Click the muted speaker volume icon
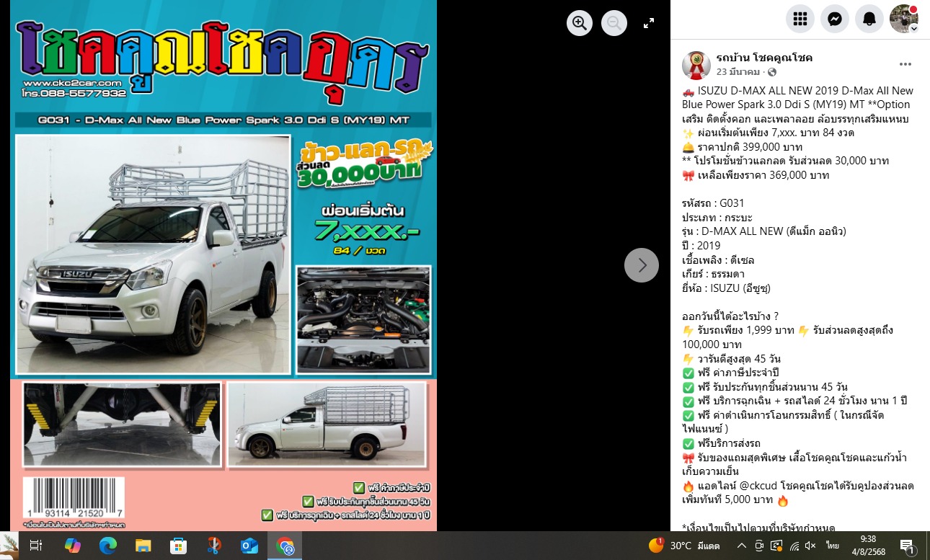This screenshot has width=930, height=560. pos(810,546)
